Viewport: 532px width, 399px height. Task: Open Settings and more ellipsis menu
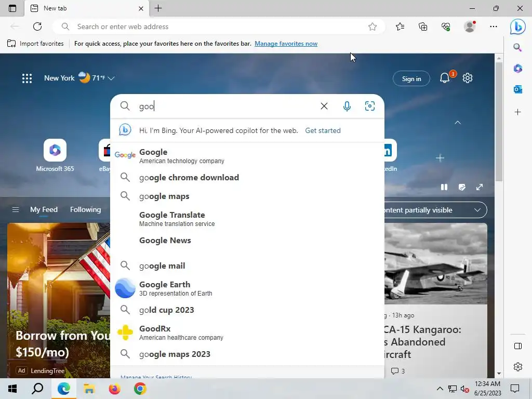coord(494,26)
